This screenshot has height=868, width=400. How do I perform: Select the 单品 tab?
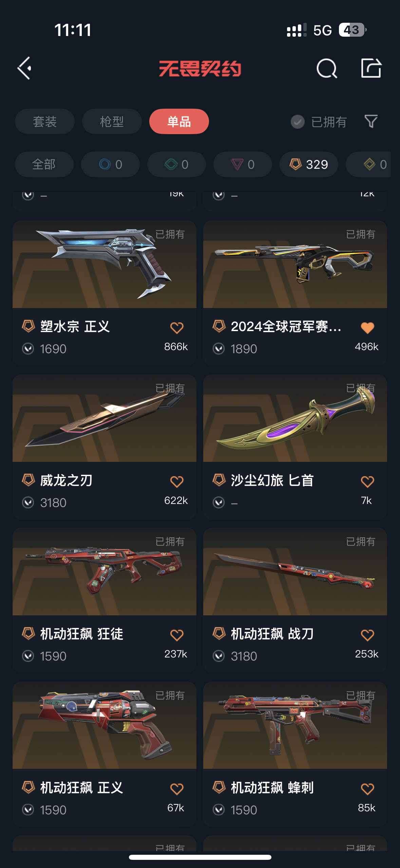click(179, 121)
